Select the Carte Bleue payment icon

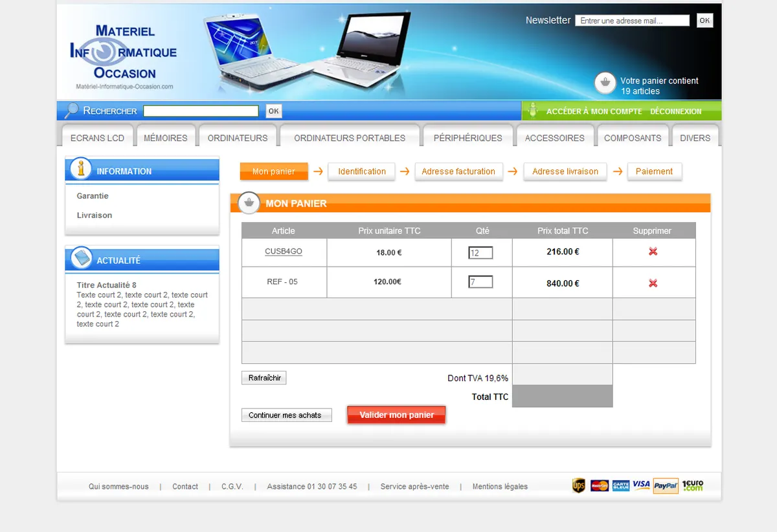click(620, 485)
